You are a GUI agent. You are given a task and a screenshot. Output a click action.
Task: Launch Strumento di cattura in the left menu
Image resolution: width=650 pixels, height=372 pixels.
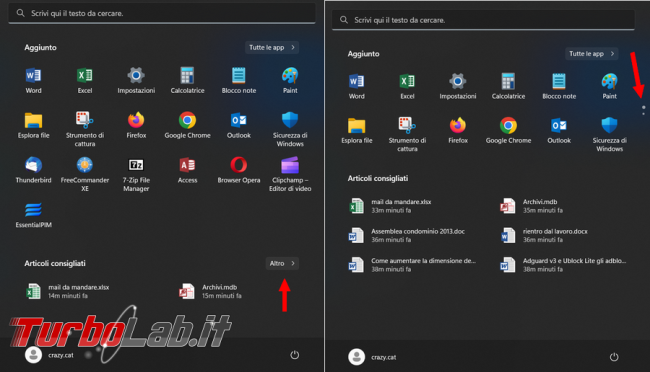click(85, 129)
